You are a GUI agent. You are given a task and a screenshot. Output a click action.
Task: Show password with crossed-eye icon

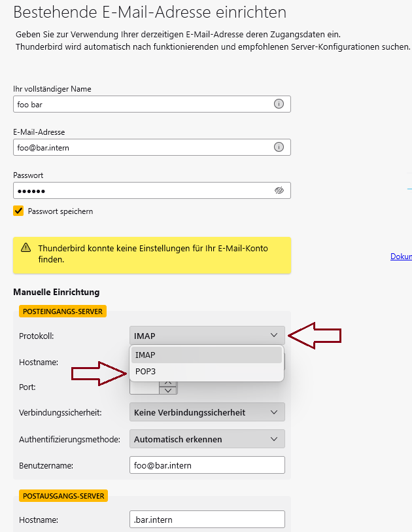pos(279,190)
